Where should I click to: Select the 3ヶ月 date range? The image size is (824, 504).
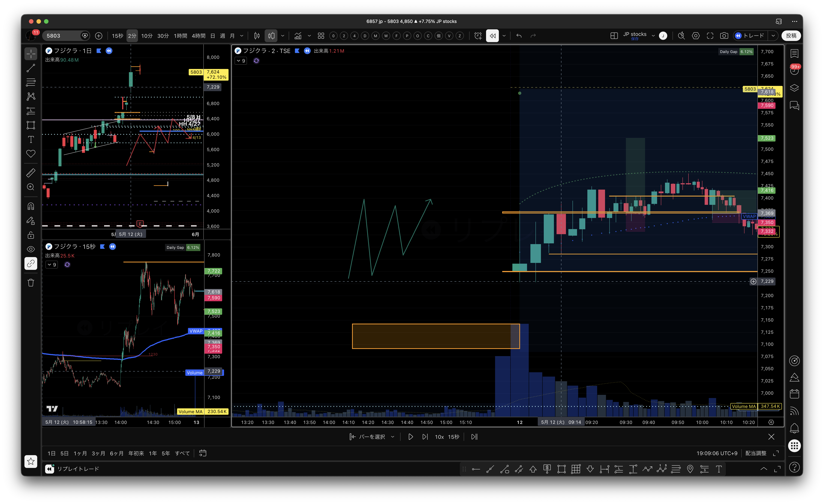[98, 453]
